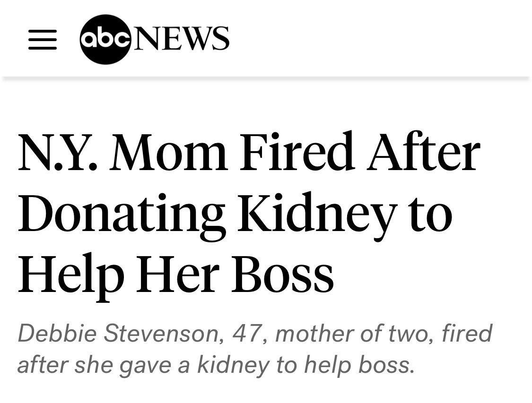Click the word "After" in the headline
The height and width of the screenshot is (403, 532).
tap(424, 153)
